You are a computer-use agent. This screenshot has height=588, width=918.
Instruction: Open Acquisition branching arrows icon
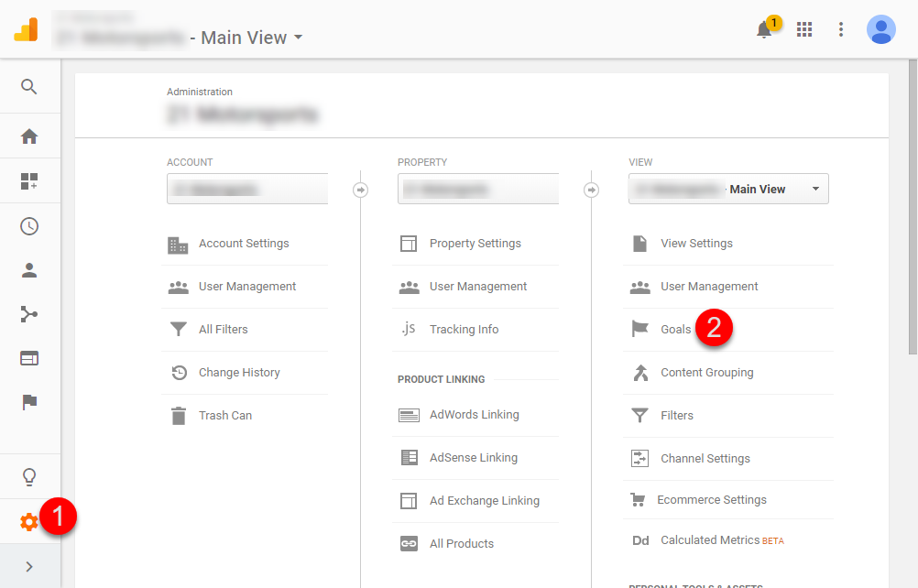(x=29, y=314)
